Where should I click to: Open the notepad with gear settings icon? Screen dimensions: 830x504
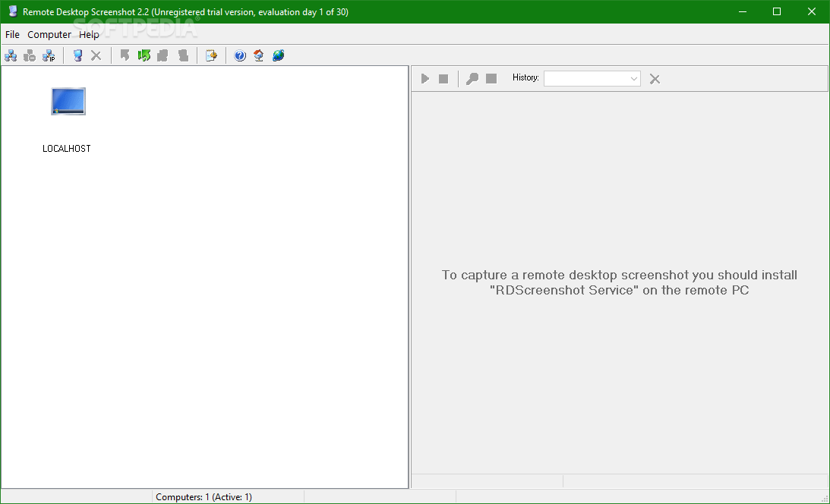(x=211, y=55)
